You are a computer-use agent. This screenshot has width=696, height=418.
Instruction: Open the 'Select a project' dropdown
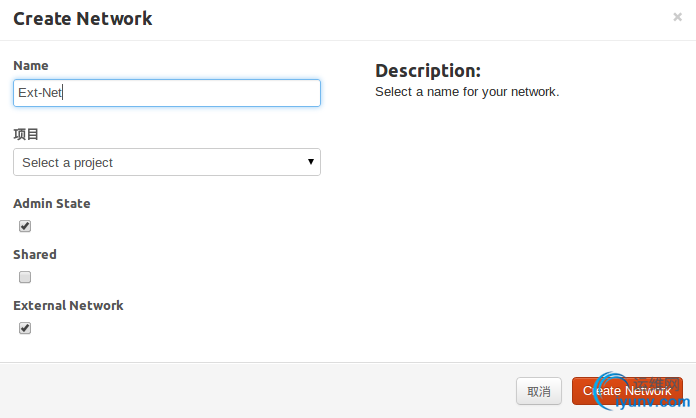tap(167, 162)
